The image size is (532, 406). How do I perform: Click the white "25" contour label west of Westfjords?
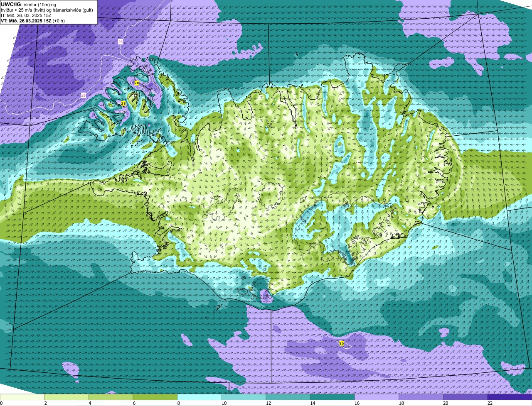coord(83,95)
